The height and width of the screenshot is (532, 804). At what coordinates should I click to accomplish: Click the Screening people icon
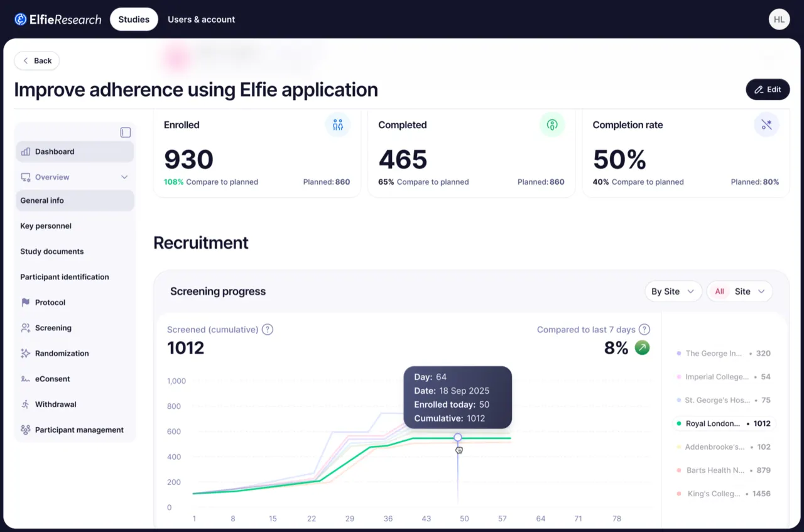pyautogui.click(x=26, y=328)
